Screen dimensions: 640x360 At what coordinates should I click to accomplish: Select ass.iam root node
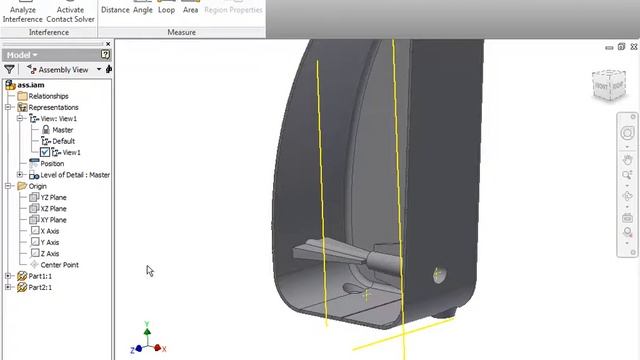tap(31, 85)
